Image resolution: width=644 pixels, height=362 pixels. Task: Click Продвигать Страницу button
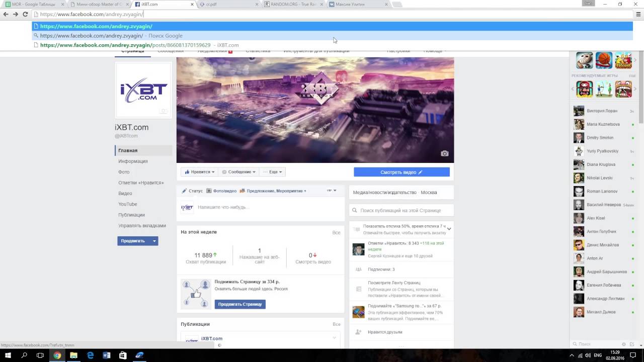click(240, 304)
